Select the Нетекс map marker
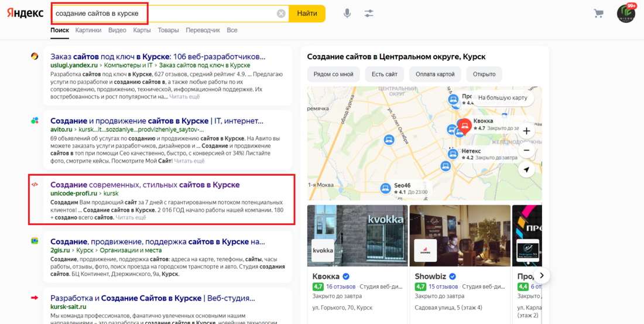Image resolution: width=644 pixels, height=324 pixels. coord(453,154)
